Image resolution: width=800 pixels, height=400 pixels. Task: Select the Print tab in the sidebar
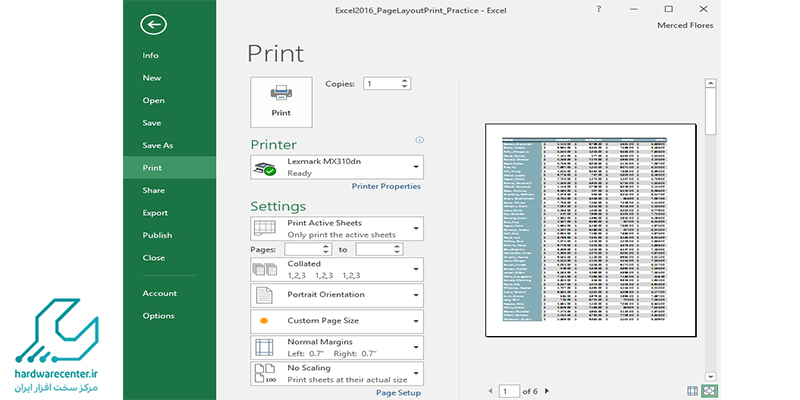coord(169,167)
